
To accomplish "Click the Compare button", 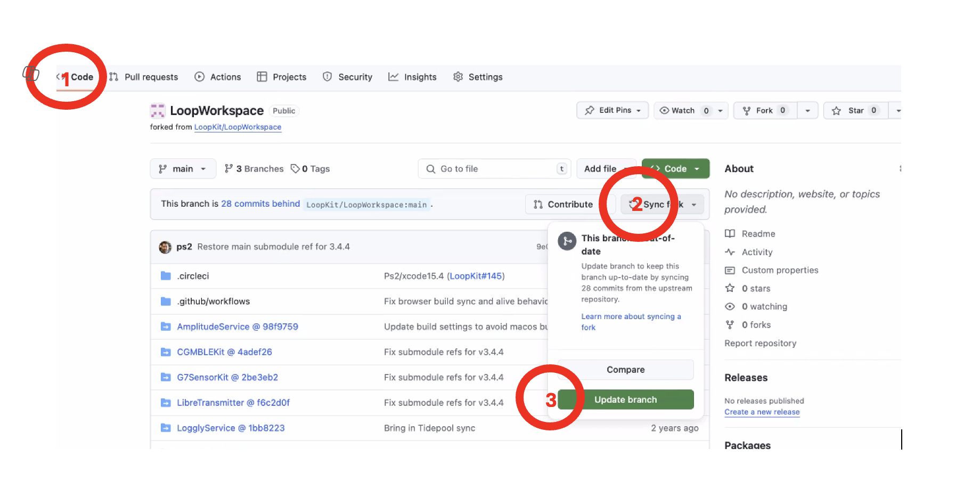I will tap(626, 370).
